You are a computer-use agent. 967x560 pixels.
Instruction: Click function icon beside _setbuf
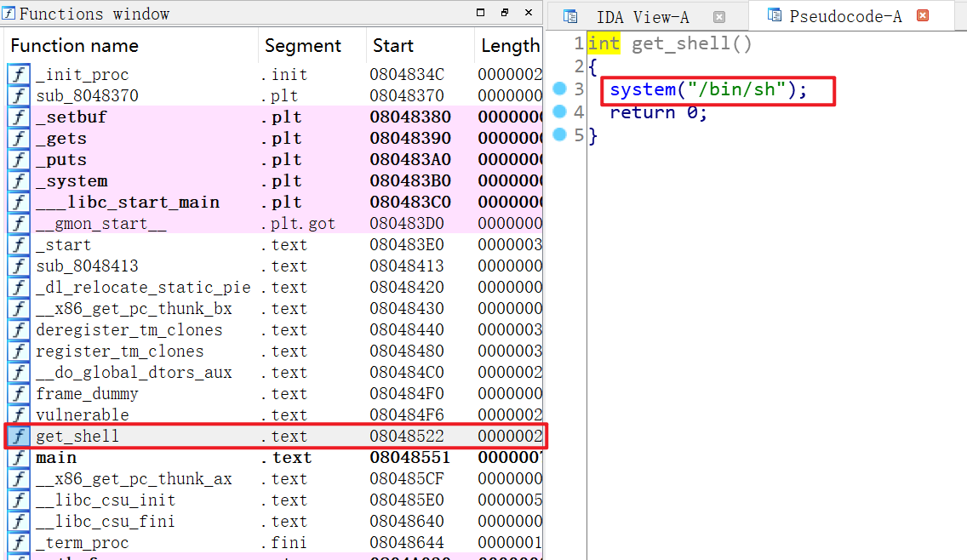tap(19, 117)
